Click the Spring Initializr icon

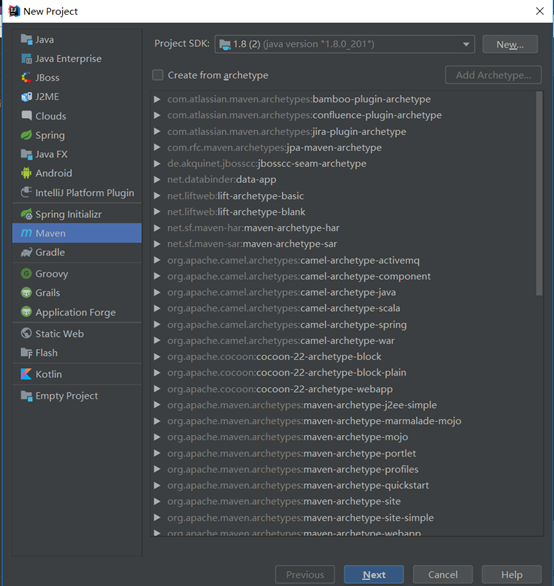(x=27, y=214)
